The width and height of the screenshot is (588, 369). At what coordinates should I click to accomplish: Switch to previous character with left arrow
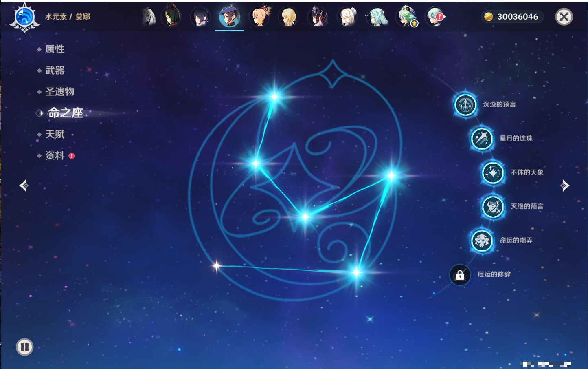[x=24, y=186]
